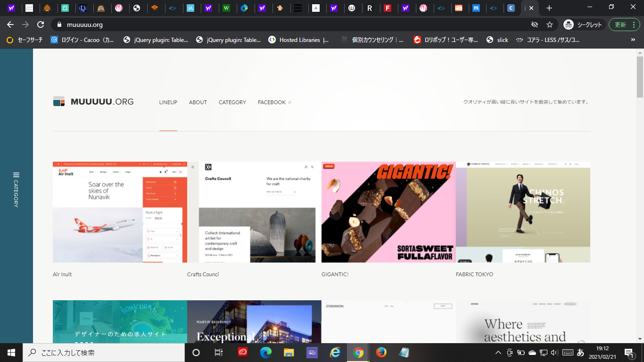The width and height of the screenshot is (644, 362).
Task: Click the address bar showing muuuuu.org
Action: point(283,25)
